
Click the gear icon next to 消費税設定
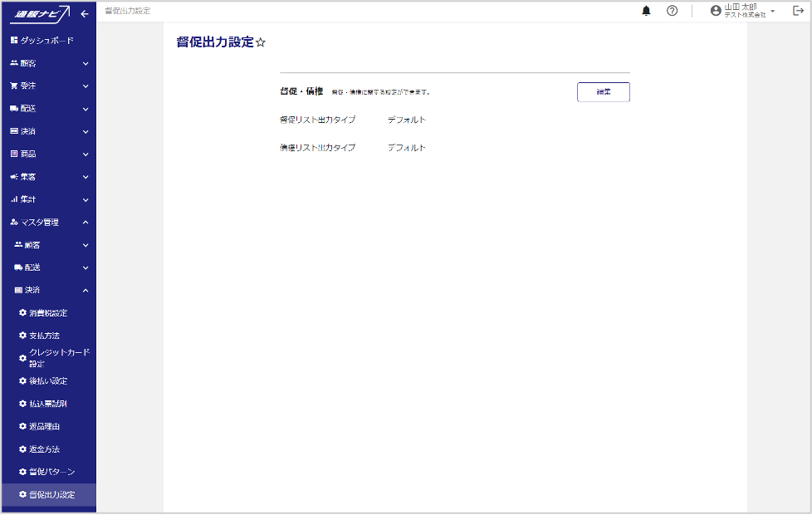click(x=22, y=313)
